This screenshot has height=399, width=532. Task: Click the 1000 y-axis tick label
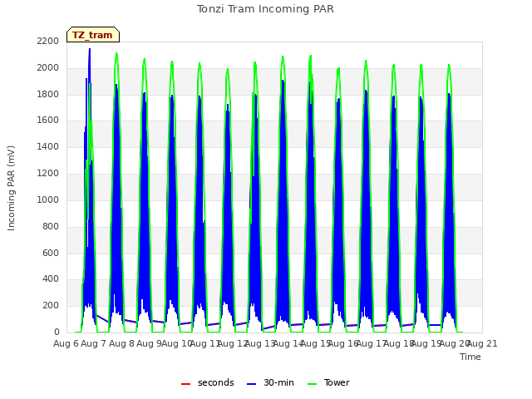[48, 199]
